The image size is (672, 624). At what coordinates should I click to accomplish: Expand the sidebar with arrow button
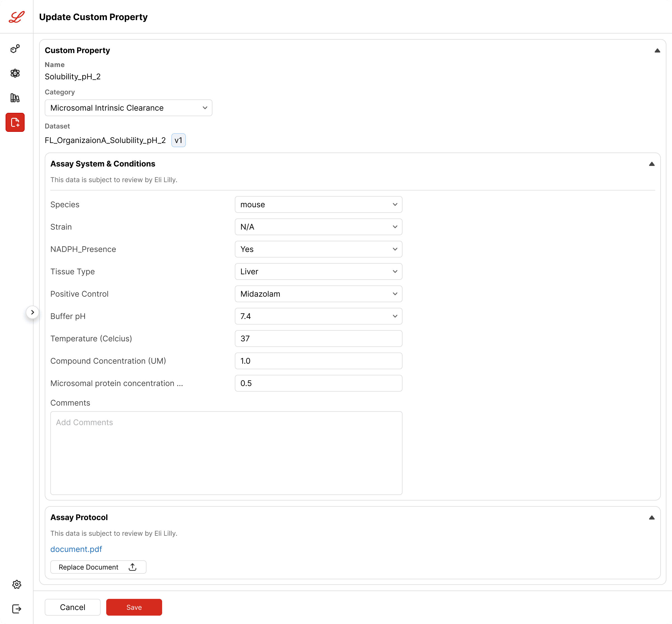32,312
